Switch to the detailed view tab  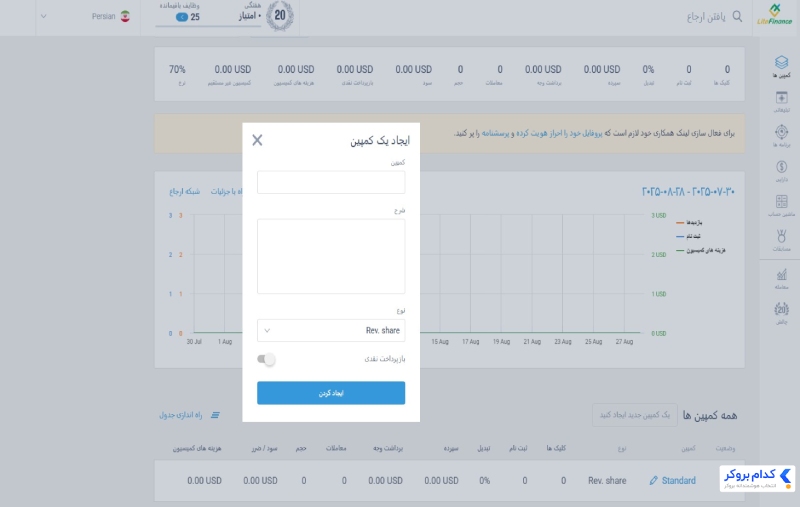(227, 192)
